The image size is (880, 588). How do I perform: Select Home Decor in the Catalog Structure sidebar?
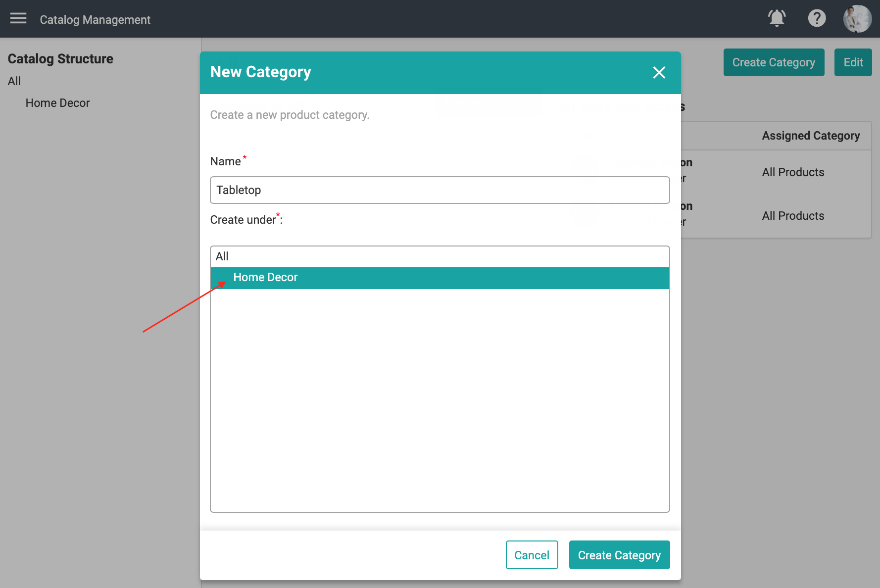point(57,103)
